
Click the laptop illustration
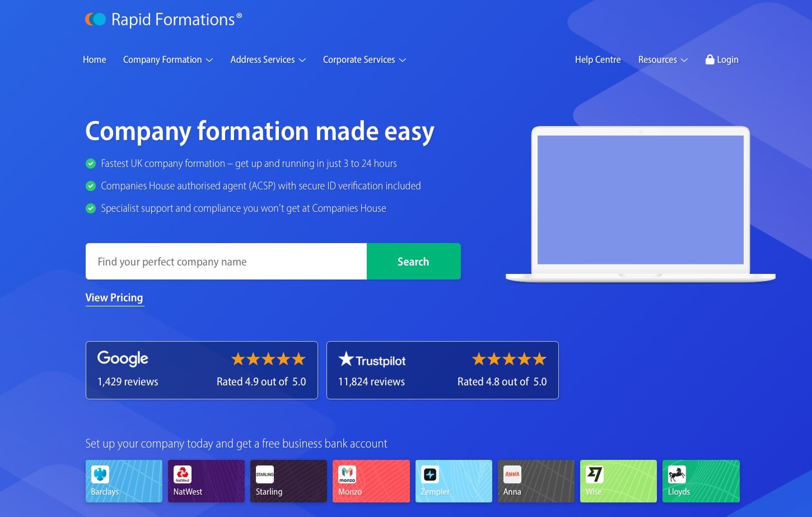pyautogui.click(x=641, y=204)
